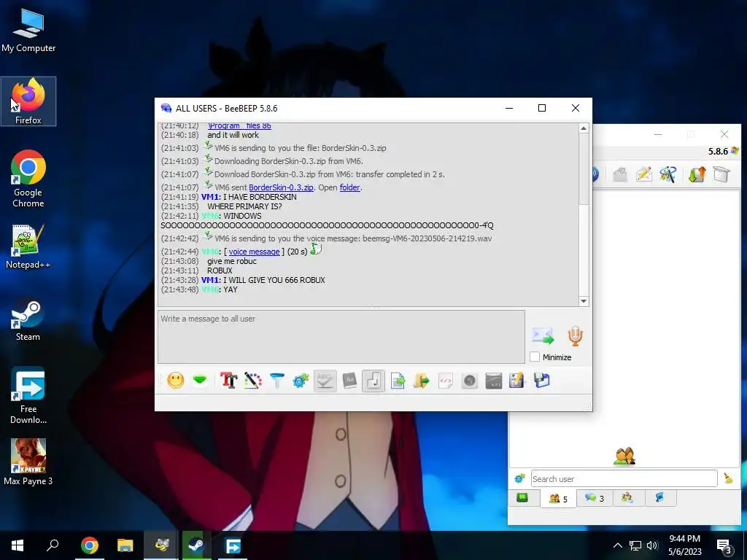Open the received file's folder link
This screenshot has height=560, width=747.
[349, 187]
